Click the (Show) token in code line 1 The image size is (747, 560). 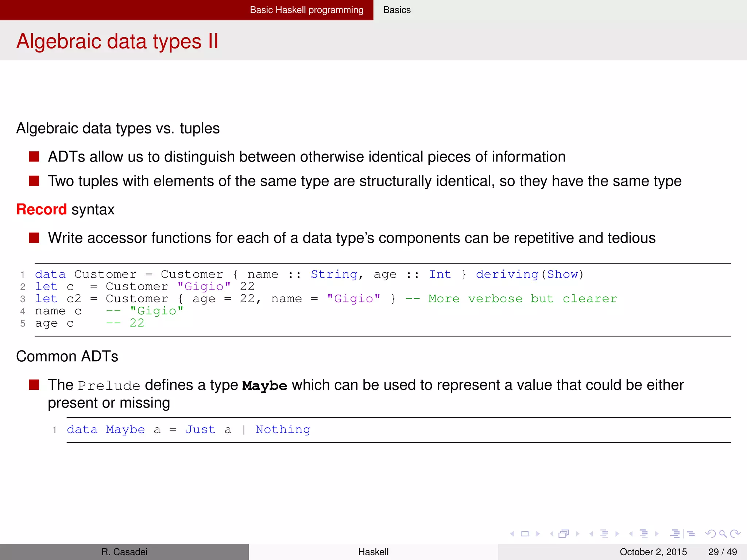click(x=562, y=274)
